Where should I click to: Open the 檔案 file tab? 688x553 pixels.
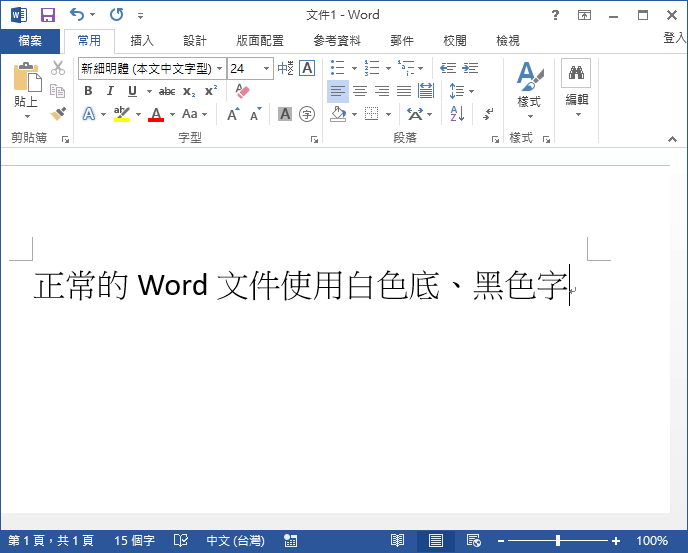[30, 41]
